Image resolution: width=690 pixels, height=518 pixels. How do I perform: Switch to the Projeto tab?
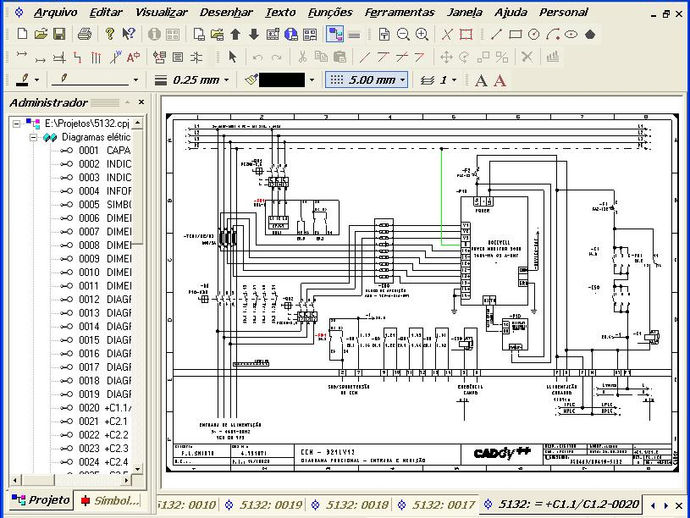(x=41, y=500)
